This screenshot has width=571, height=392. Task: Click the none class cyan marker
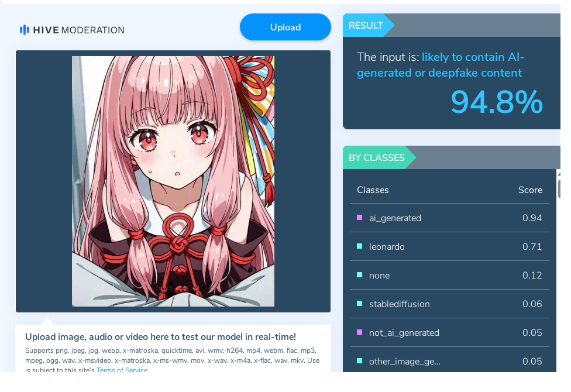coord(359,275)
